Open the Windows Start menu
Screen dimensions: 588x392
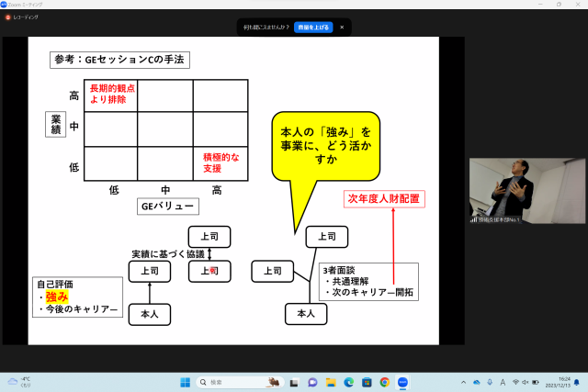[184, 382]
